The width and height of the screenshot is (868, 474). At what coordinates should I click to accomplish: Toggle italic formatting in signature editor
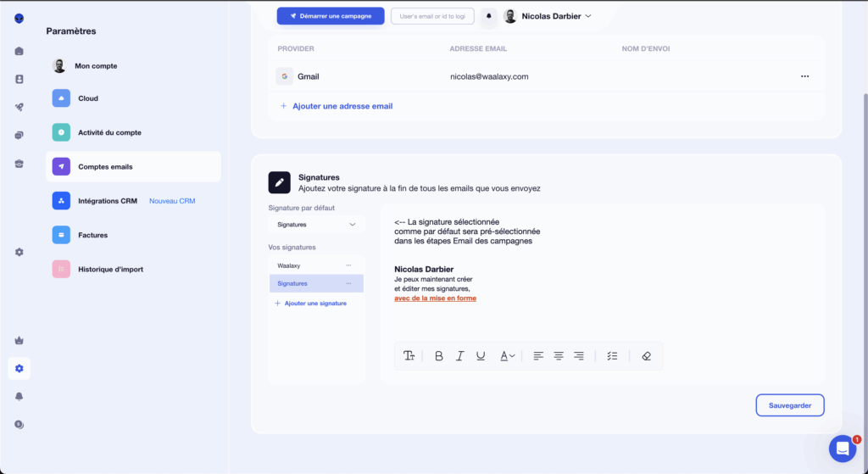tap(459, 356)
